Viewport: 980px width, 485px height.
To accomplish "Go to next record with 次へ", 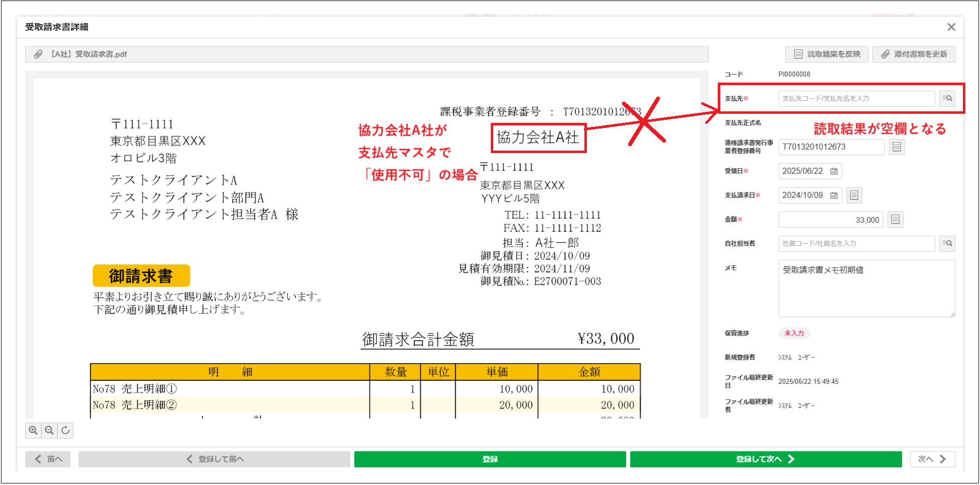I will pos(932,459).
